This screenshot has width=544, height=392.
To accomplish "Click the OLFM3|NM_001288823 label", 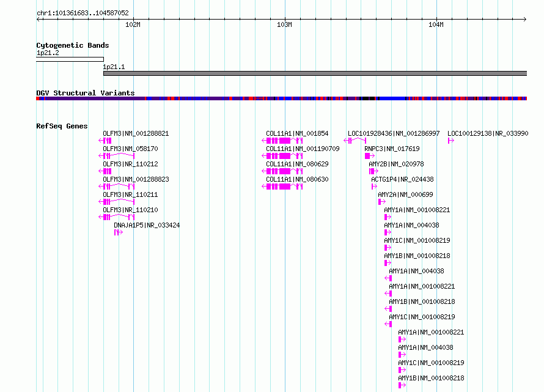I will [136, 179].
